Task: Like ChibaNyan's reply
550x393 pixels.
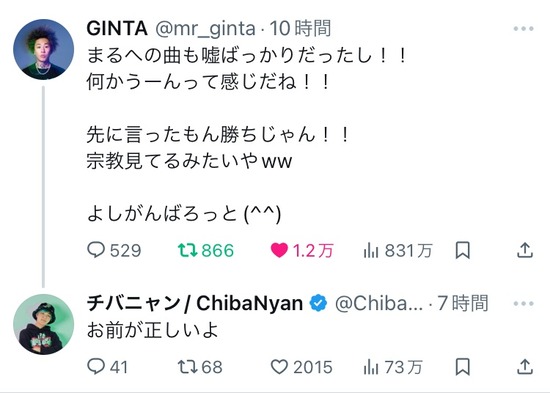Action: click(x=301, y=367)
